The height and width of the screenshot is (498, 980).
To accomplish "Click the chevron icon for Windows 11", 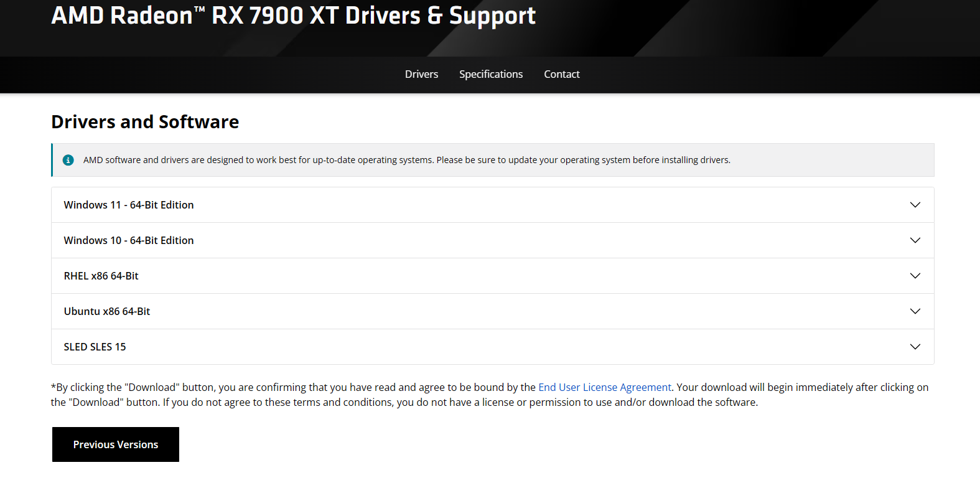I will [915, 205].
